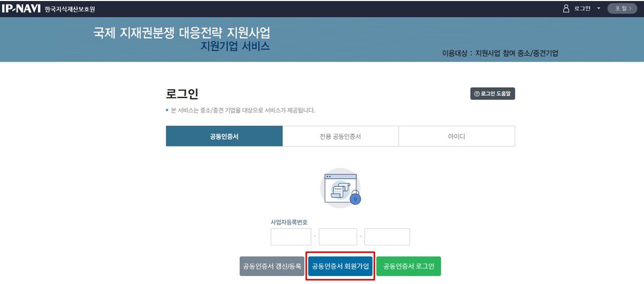Click green 공동인증서 로그인 button

pyautogui.click(x=409, y=266)
